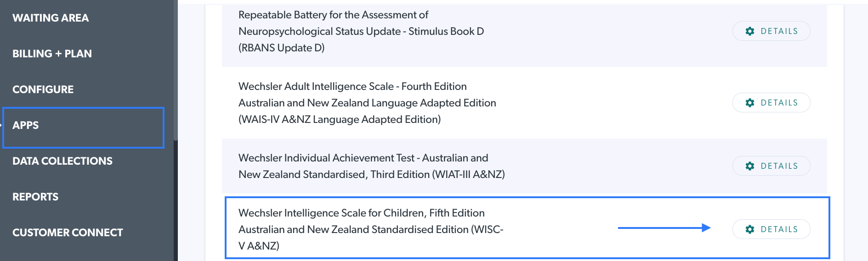The image size is (868, 261).
Task: Click the gear icon for WIAT-III A&NZ
Action: (750, 166)
